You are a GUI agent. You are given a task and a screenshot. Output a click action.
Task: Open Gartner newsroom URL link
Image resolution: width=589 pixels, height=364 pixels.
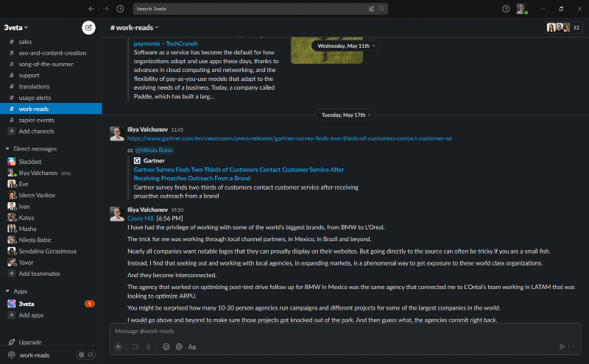[x=289, y=138]
